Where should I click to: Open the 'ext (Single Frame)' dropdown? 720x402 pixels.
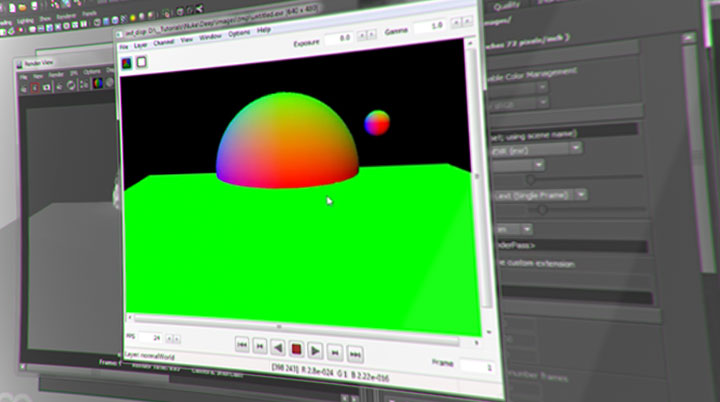click(x=540, y=195)
